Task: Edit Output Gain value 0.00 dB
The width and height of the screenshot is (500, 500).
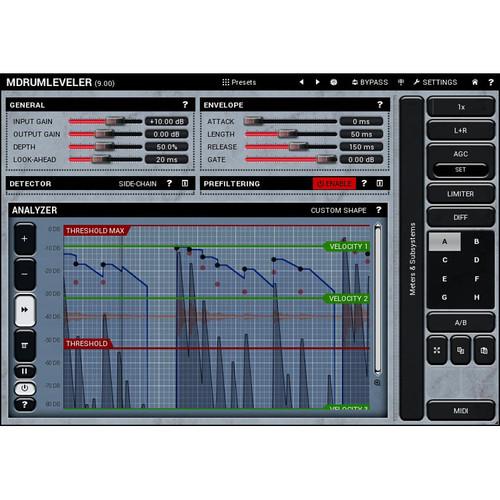Action: pos(167,134)
